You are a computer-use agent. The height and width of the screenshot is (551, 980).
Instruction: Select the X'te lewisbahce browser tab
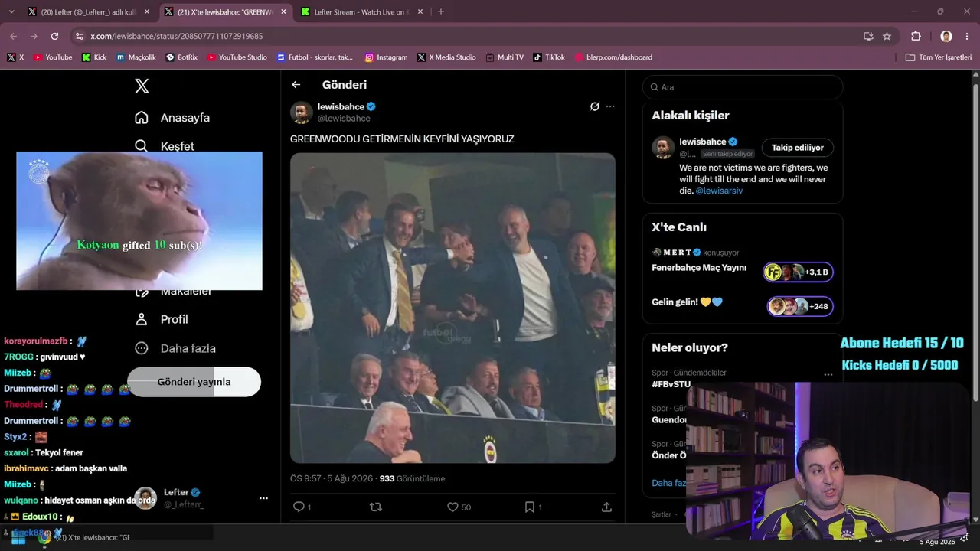(x=224, y=11)
